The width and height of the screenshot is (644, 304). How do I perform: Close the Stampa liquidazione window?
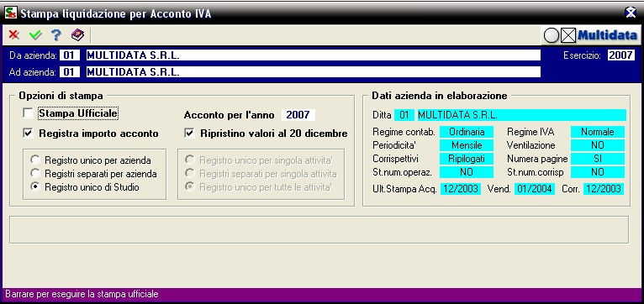(631, 13)
